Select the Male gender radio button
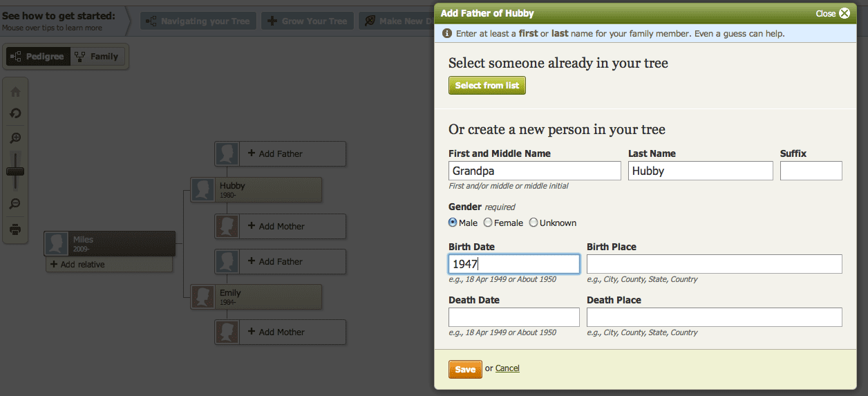 point(453,223)
